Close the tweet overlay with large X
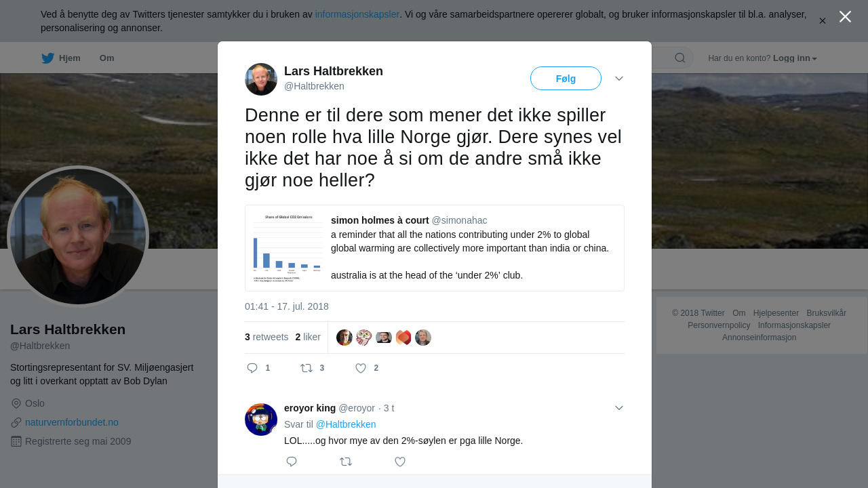868x488 pixels. click(845, 17)
